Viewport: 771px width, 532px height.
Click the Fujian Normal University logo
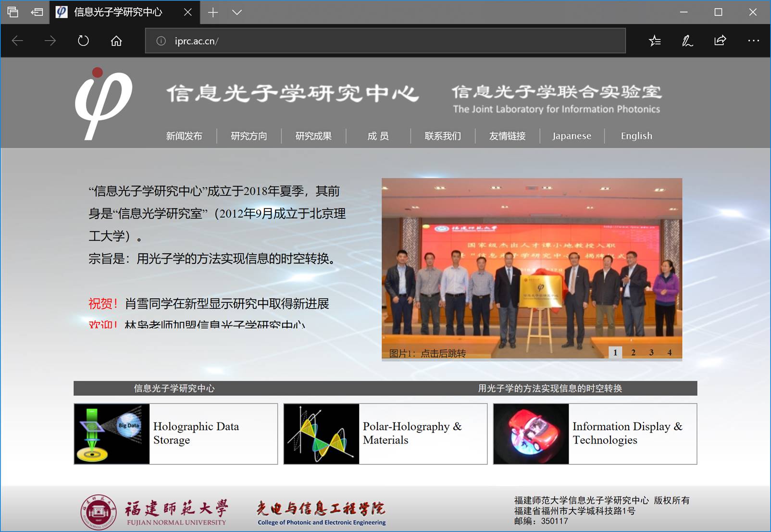[x=154, y=512]
